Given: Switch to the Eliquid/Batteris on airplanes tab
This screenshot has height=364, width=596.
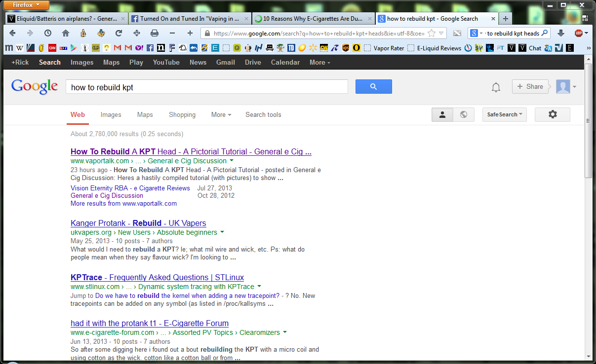Looking at the screenshot, I should point(66,19).
